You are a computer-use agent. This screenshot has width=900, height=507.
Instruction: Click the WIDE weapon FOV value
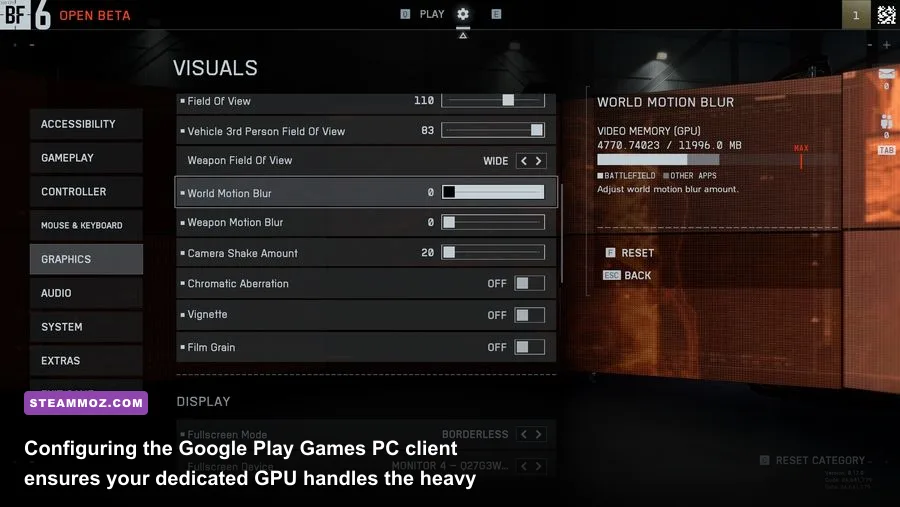495,161
